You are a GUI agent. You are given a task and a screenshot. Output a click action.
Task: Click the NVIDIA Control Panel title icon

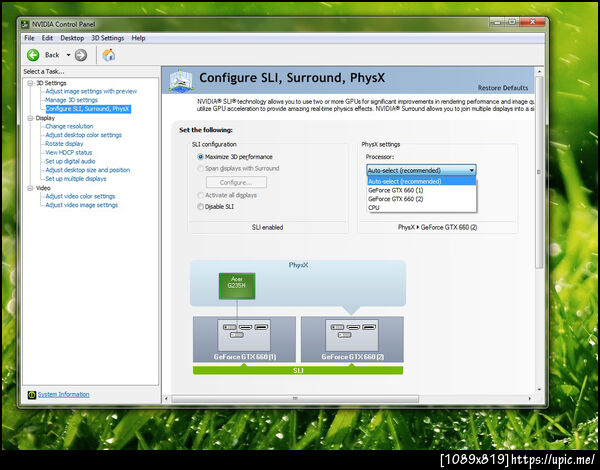point(25,24)
